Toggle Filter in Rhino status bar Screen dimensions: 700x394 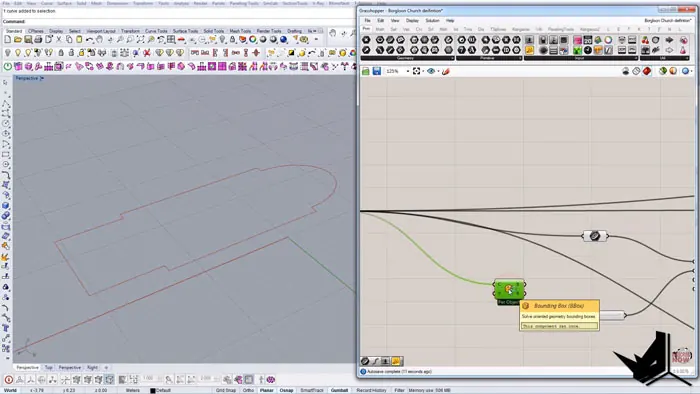tap(399, 390)
